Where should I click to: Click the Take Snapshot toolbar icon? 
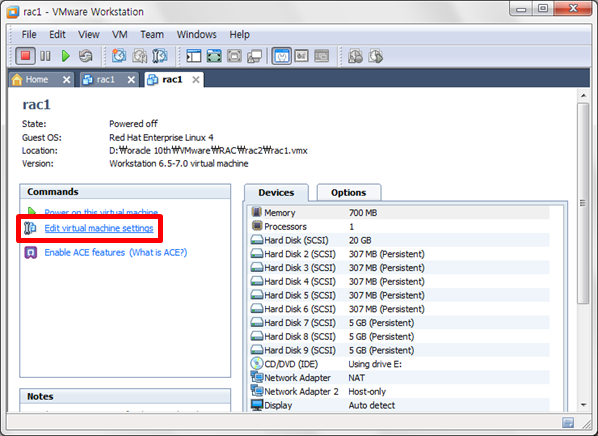pos(119,56)
